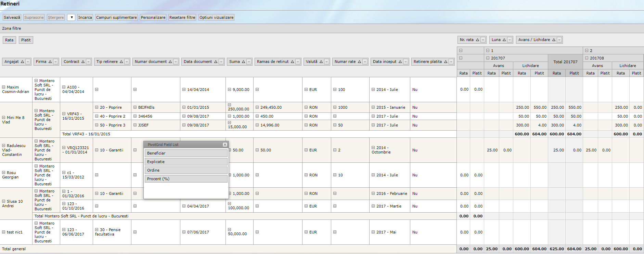Sort by the Data document column header

click(198, 62)
